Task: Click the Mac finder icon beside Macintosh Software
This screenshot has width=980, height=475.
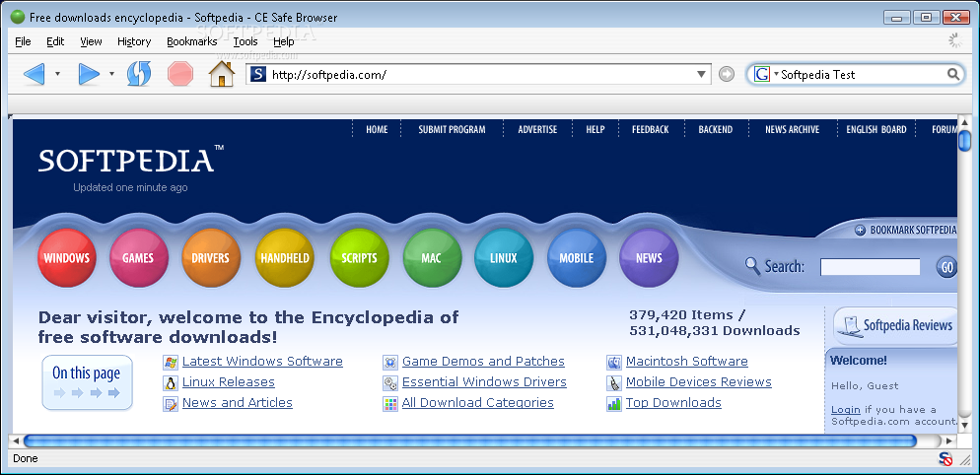Action: tap(614, 362)
